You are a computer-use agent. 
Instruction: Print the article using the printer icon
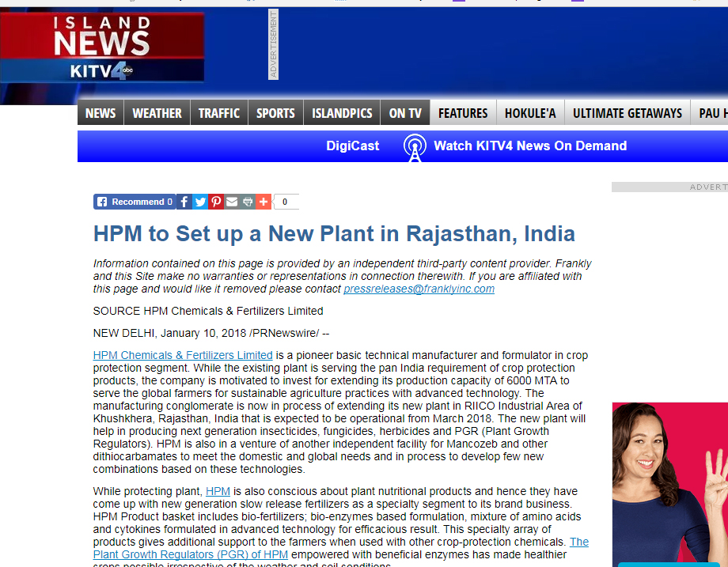point(248,202)
